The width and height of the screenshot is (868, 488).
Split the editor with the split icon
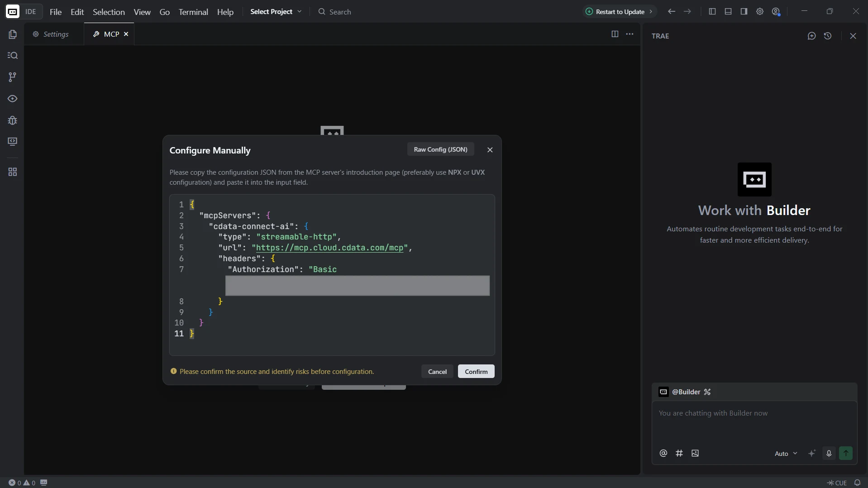615,34
